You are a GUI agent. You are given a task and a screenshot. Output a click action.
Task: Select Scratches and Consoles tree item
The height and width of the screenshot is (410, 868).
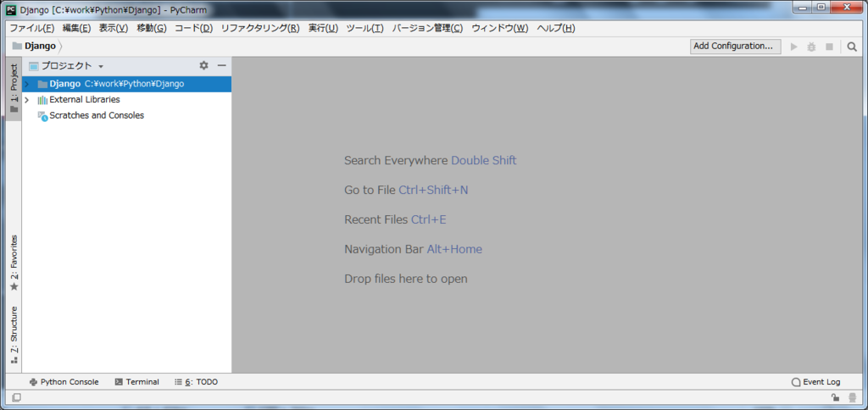[x=97, y=116]
